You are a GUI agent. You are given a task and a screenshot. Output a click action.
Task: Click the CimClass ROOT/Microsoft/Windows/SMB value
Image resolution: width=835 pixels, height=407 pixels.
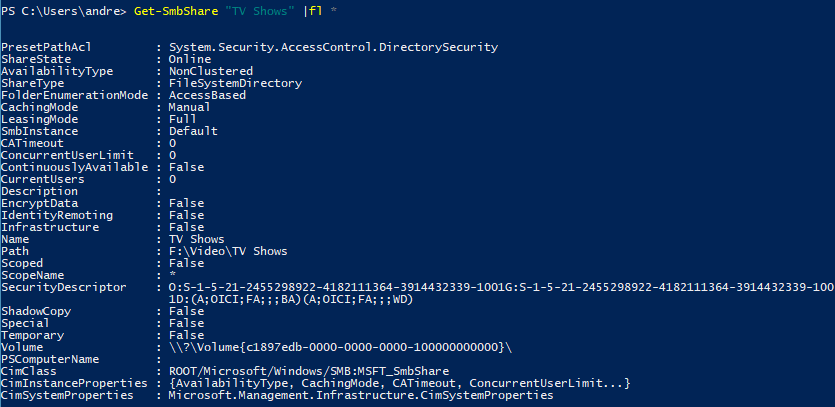coord(309,371)
